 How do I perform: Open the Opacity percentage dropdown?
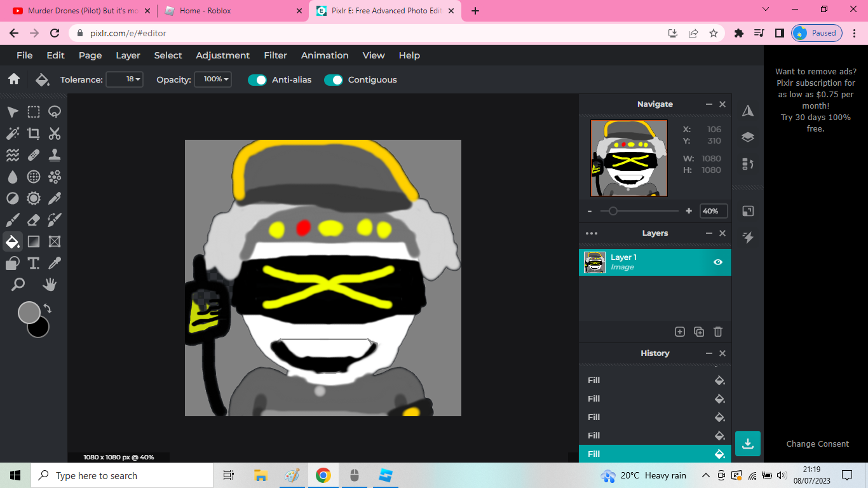(x=213, y=79)
